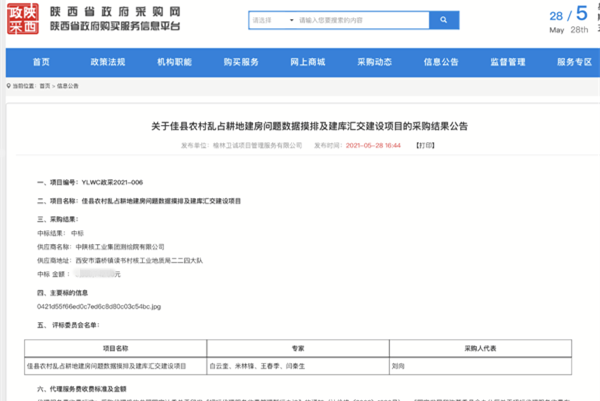
Task: Open the 首页 nav tab
Action: [x=40, y=62]
